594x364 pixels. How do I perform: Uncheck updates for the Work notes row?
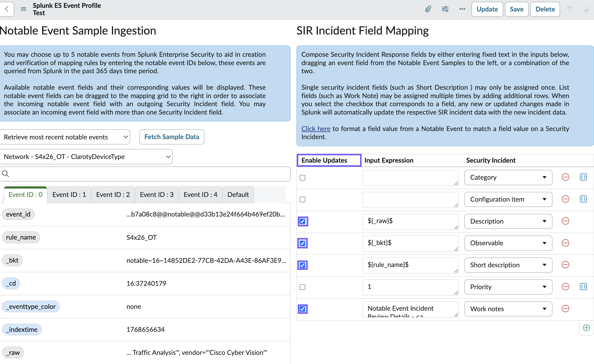click(303, 309)
